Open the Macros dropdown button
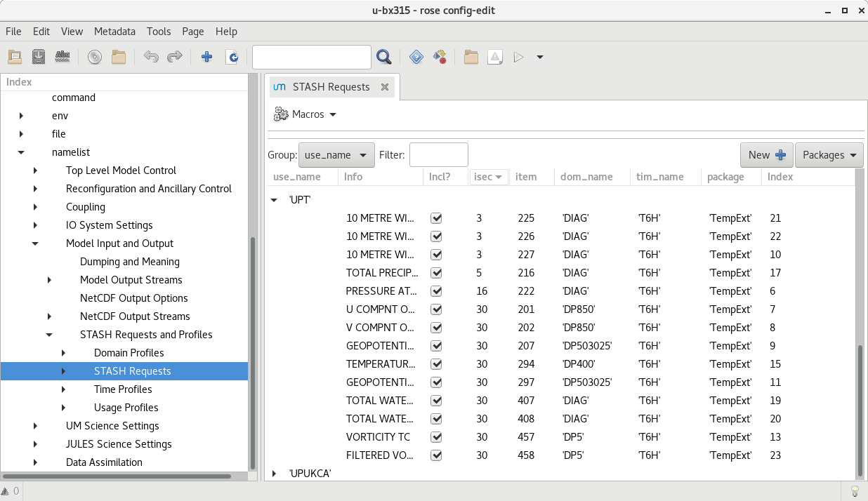This screenshot has height=501, width=868. [305, 114]
